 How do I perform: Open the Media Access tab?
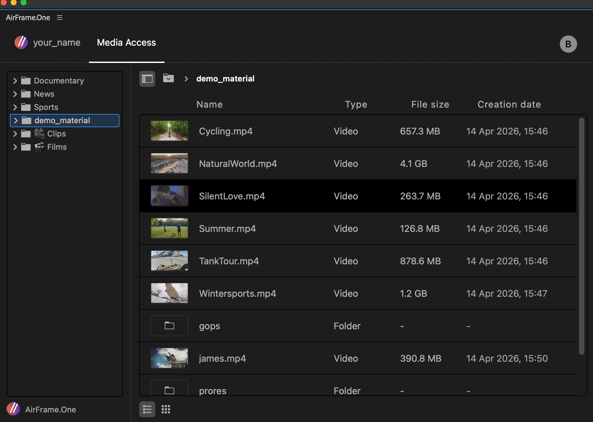pos(126,43)
